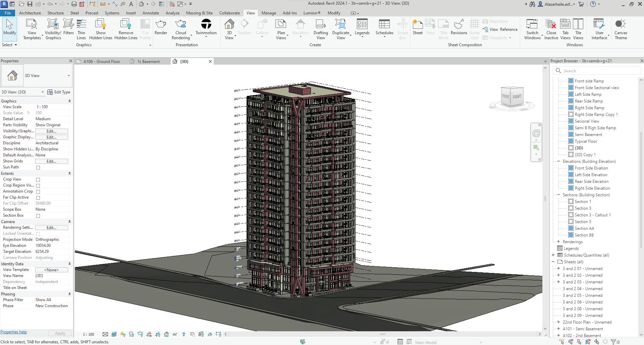Toggle the Crop View checkbox
This screenshot has width=644, height=345.
pyautogui.click(x=38, y=180)
